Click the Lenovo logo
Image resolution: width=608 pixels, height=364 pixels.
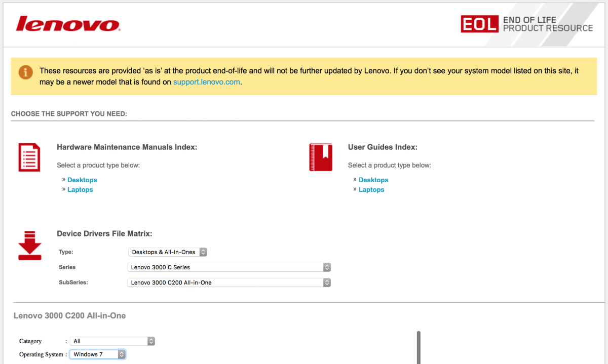point(68,24)
